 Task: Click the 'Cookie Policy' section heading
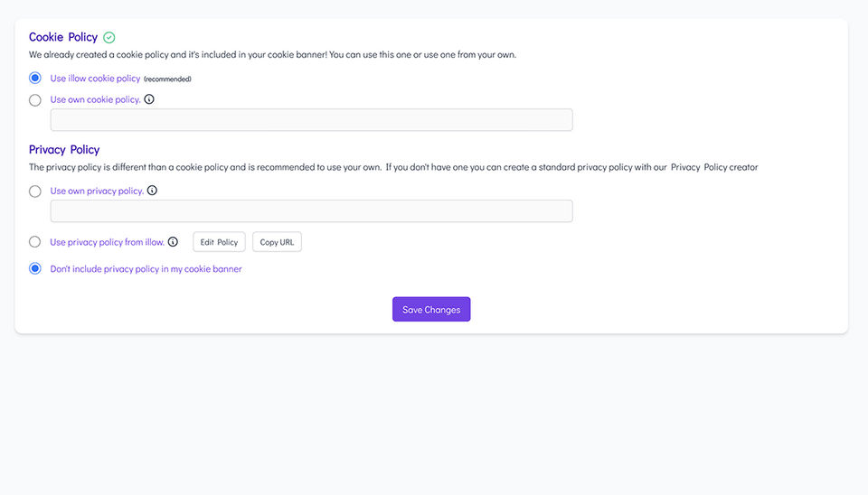click(63, 37)
